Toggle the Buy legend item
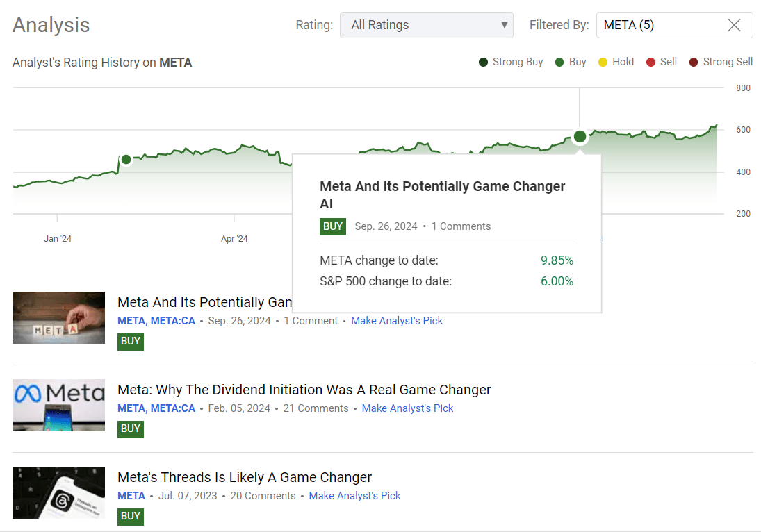 click(571, 62)
